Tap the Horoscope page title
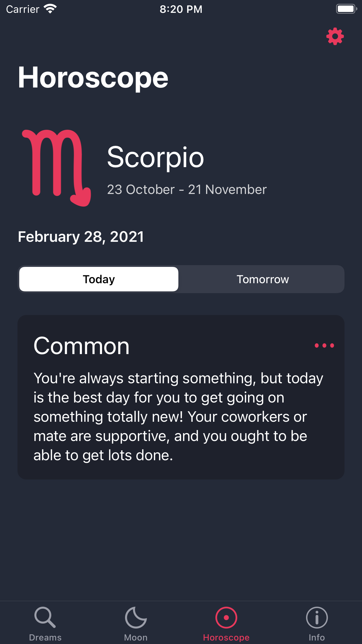362x644 pixels. click(x=93, y=78)
